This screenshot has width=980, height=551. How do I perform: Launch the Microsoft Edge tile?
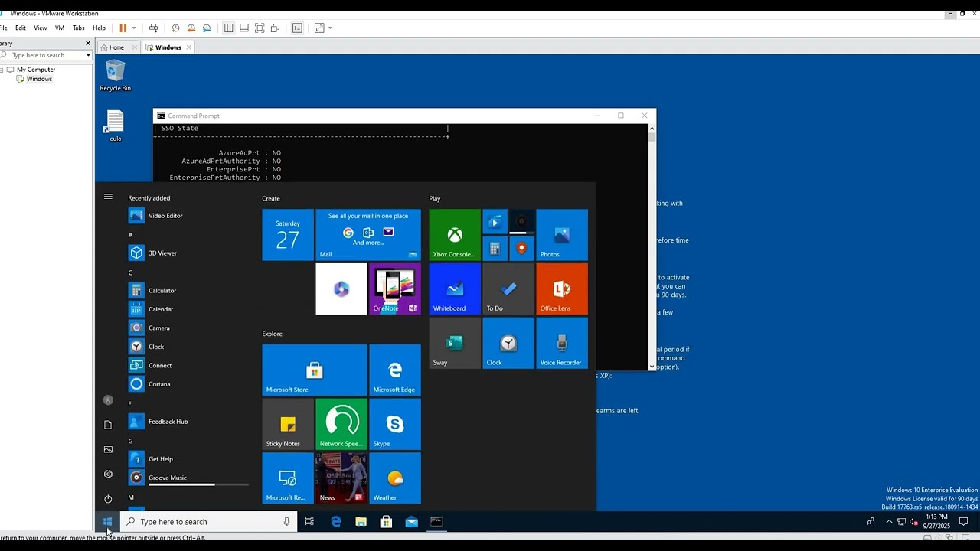(x=395, y=370)
